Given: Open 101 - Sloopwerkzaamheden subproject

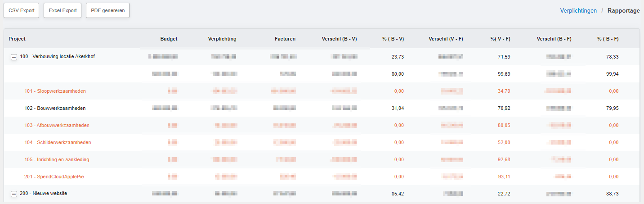Looking at the screenshot, I should 55,91.
